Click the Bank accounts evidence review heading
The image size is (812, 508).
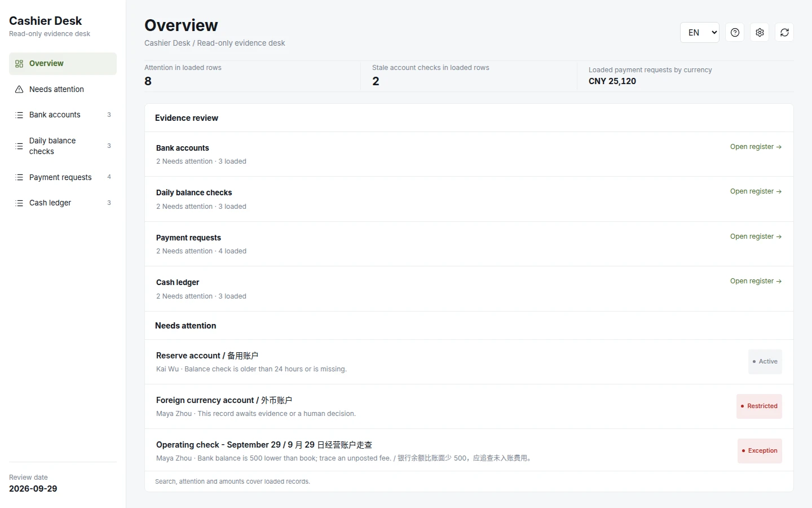click(x=183, y=148)
